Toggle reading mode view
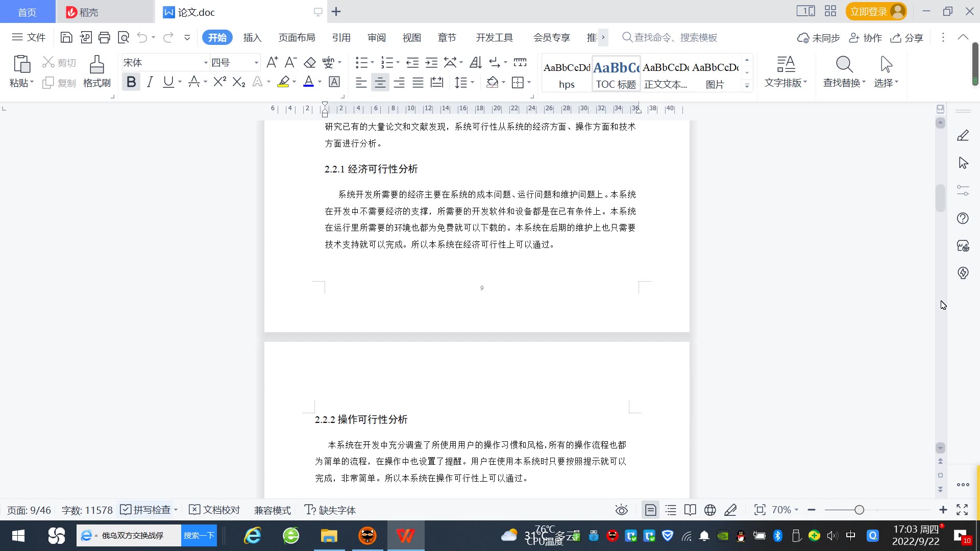Image resolution: width=980 pixels, height=551 pixels. (x=690, y=510)
